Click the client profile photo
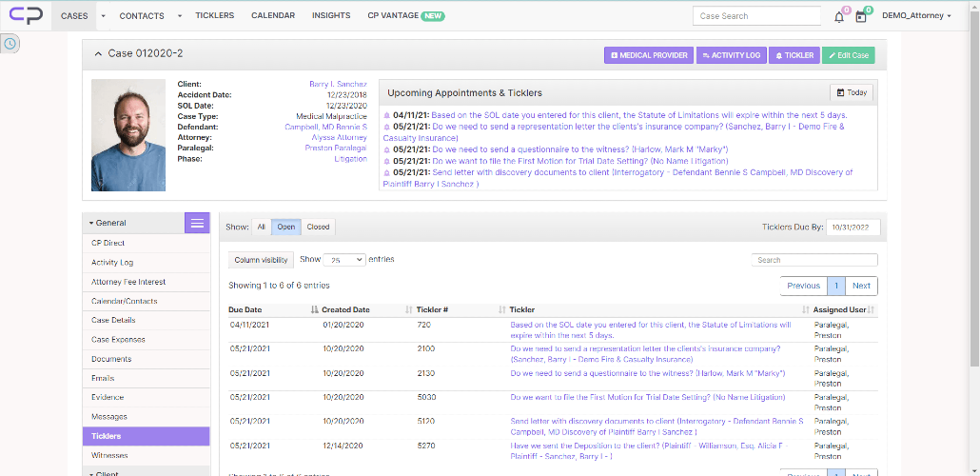980x476 pixels. point(128,135)
